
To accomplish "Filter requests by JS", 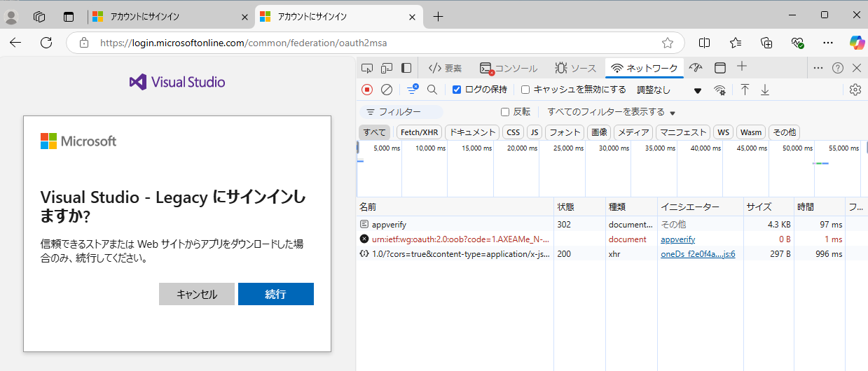I will pyautogui.click(x=535, y=132).
